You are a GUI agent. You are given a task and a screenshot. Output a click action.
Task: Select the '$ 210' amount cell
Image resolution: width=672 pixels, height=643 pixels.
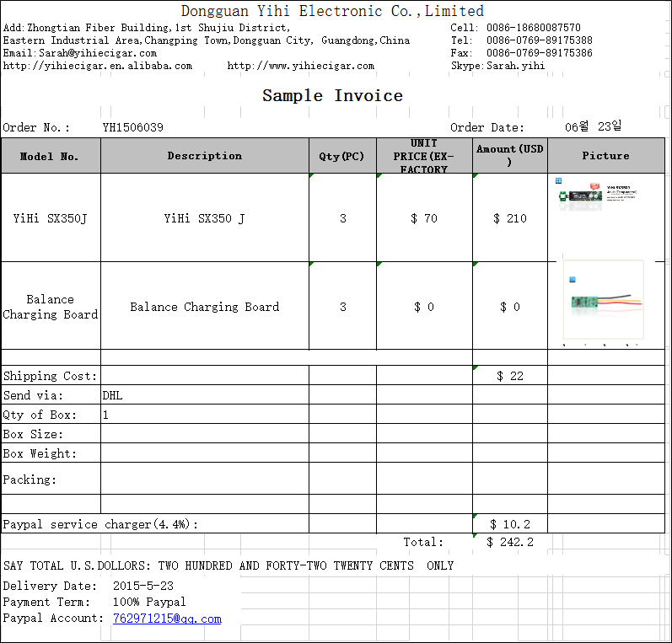tap(510, 217)
